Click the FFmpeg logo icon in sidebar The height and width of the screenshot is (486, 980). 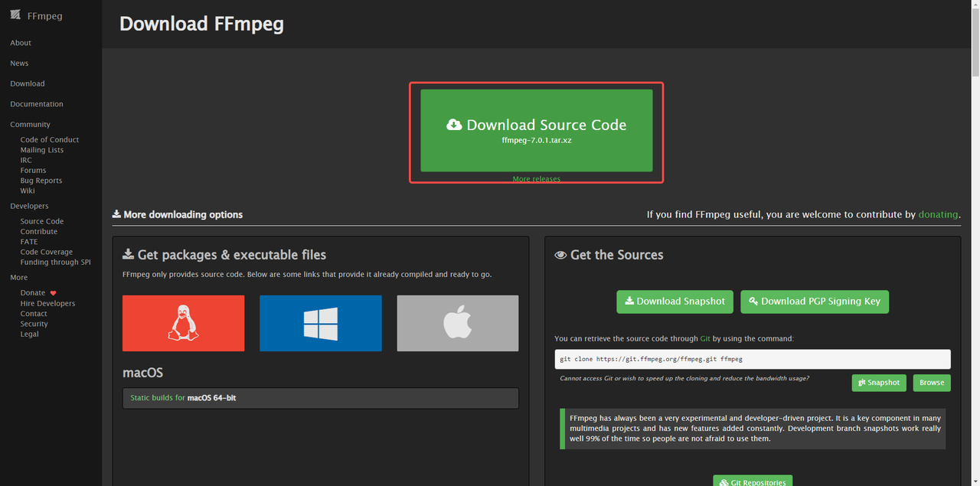15,15
